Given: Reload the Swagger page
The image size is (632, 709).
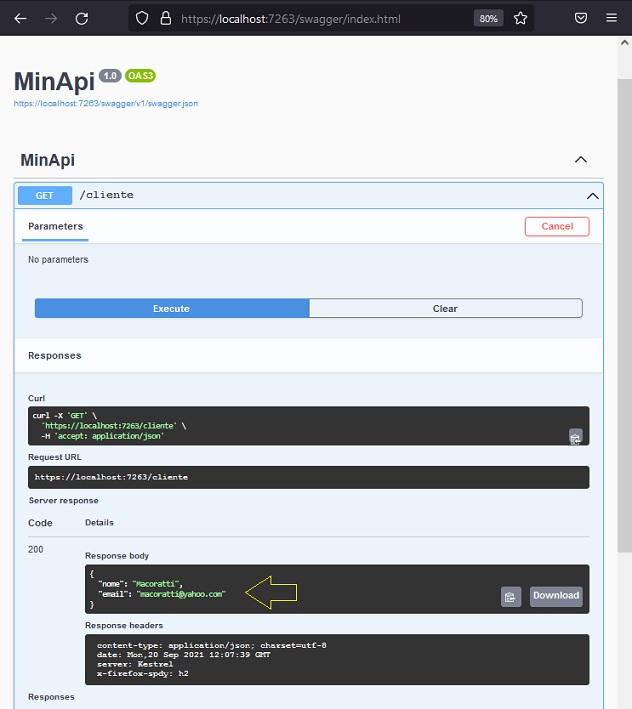Looking at the screenshot, I should (82, 19).
